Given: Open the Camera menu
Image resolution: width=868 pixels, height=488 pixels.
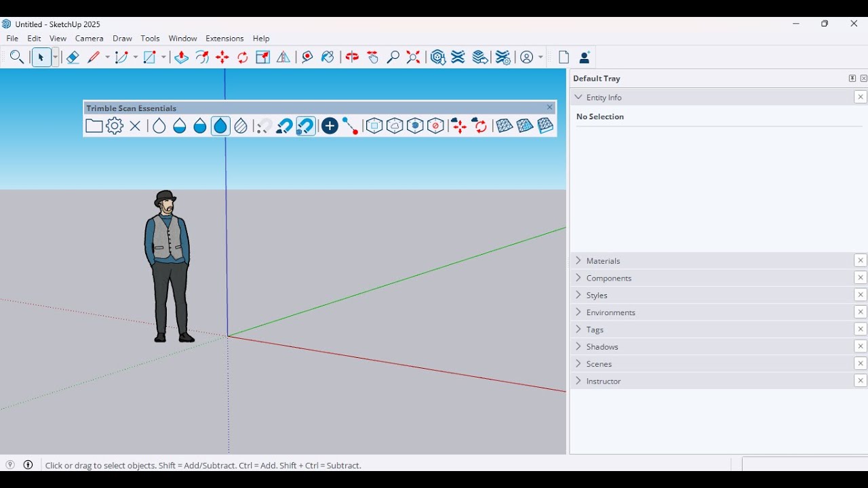Looking at the screenshot, I should click(x=90, y=39).
